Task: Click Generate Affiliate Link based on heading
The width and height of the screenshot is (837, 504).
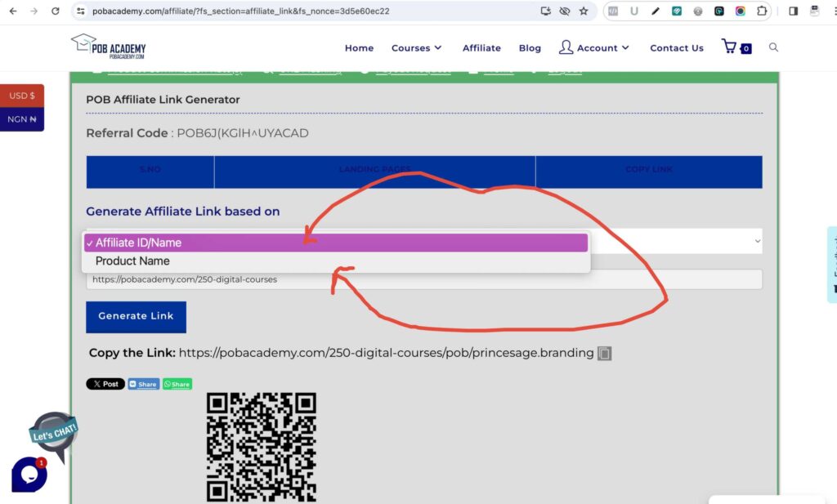Action: (182, 212)
